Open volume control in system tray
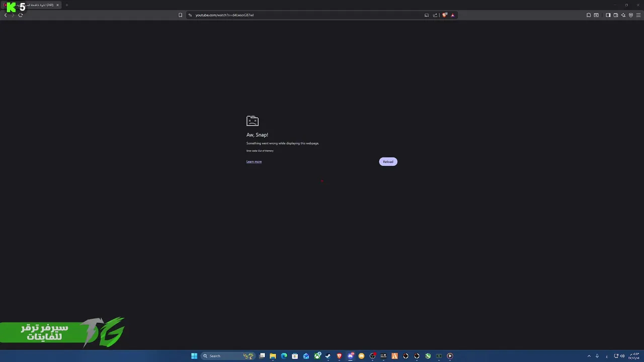The width and height of the screenshot is (644, 362). 623,356
